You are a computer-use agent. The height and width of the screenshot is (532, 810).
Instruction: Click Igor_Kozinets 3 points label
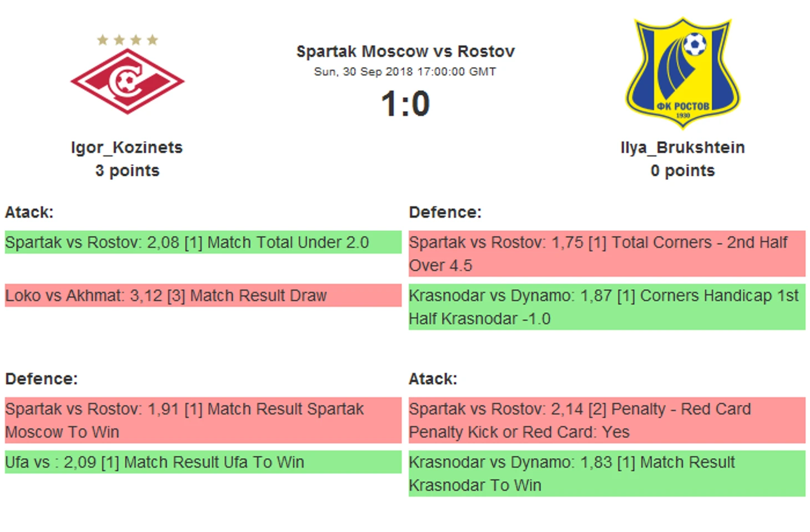pos(127,171)
